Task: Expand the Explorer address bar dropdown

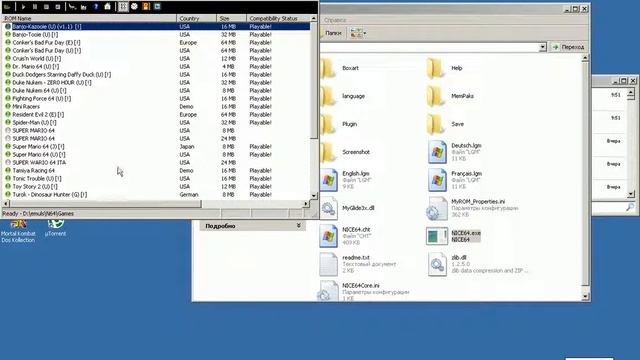Action: click(x=542, y=47)
